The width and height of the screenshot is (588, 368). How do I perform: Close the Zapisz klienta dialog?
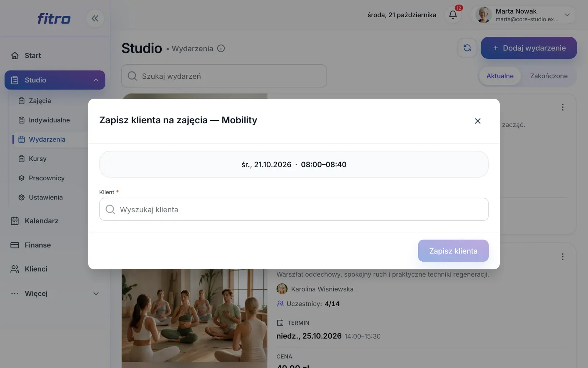[477, 121]
